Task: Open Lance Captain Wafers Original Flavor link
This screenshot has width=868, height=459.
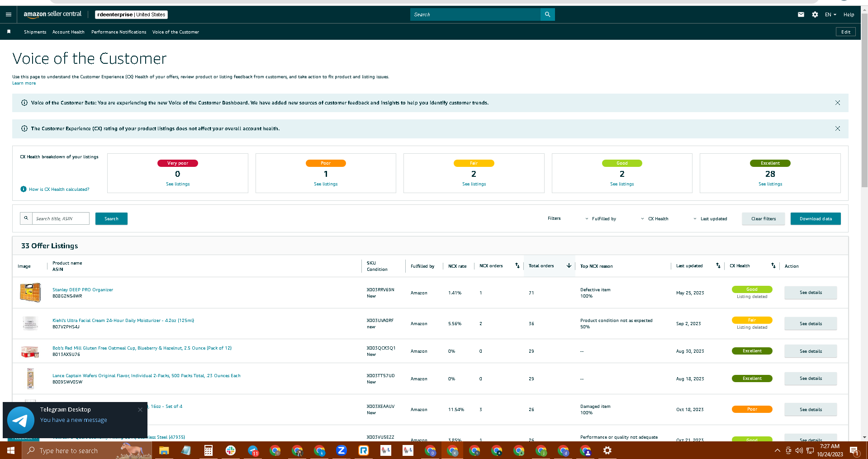Action: coord(147,376)
